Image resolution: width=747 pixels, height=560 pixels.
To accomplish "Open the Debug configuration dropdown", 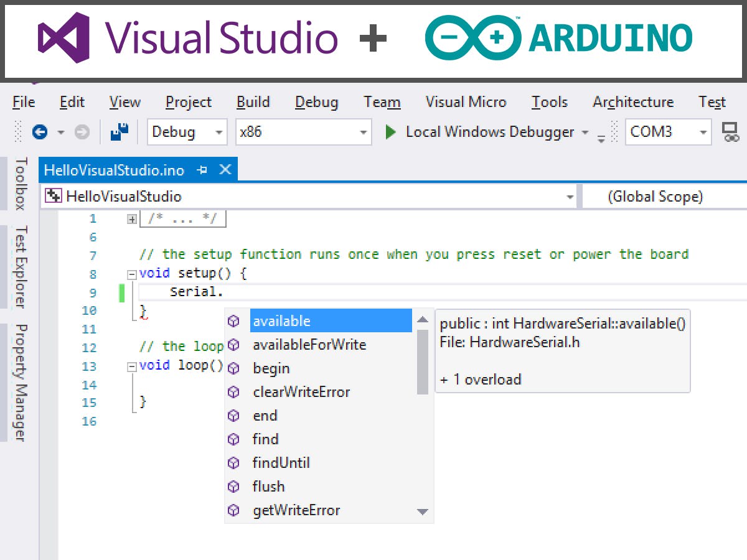I will click(x=219, y=132).
